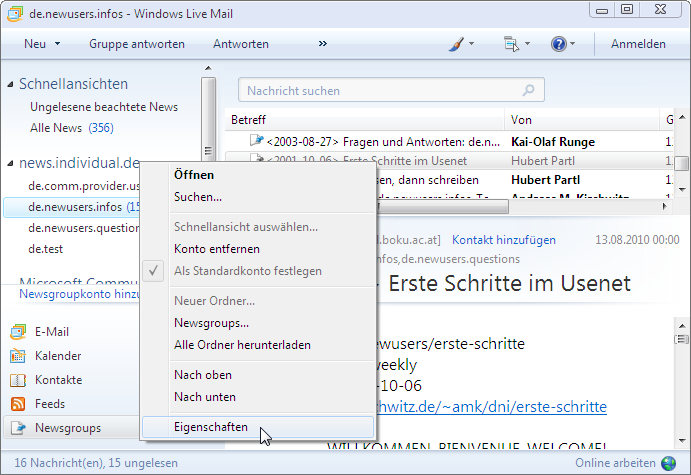Open dropdown arrow next to Help icon

(x=572, y=44)
